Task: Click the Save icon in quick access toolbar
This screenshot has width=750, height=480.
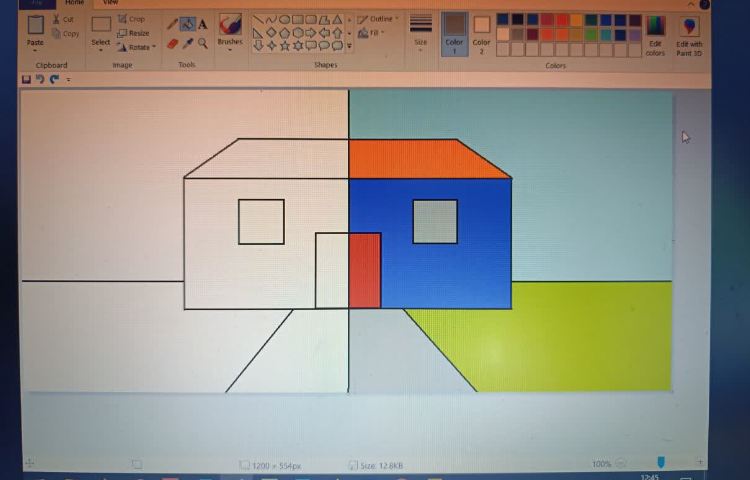Action: point(26,79)
